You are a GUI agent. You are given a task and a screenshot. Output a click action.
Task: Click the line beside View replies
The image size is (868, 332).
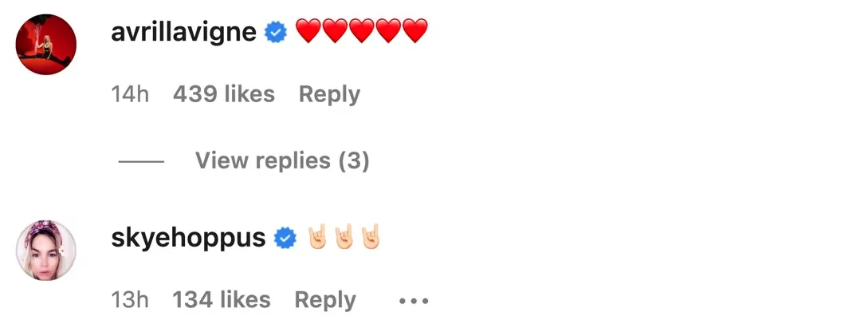point(141,162)
